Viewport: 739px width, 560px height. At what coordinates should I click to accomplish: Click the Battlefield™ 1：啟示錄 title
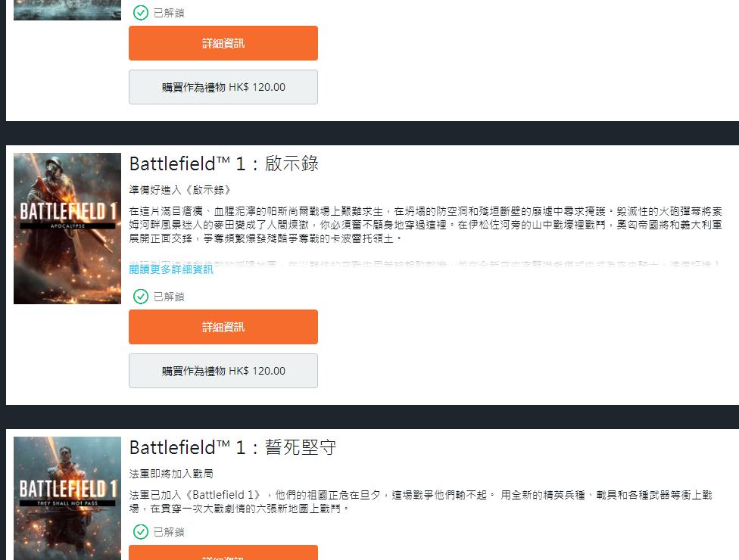click(x=224, y=164)
